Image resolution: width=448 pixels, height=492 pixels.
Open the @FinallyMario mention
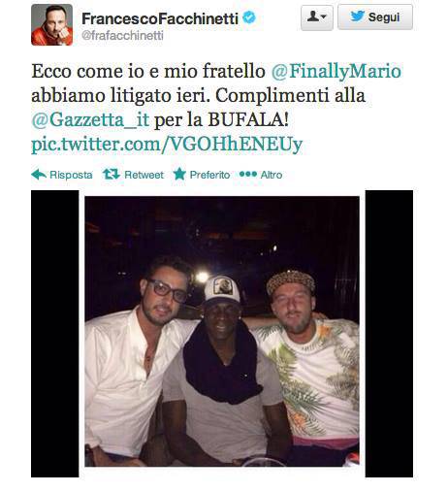(336, 72)
